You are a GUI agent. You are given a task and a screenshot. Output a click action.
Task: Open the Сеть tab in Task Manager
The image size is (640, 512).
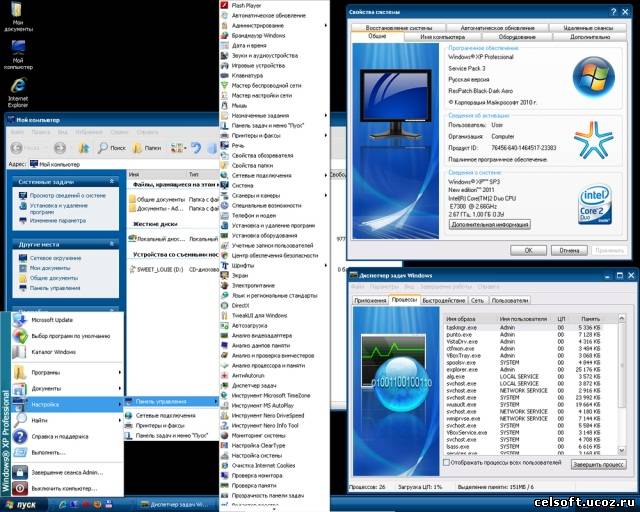pyautogui.click(x=477, y=301)
